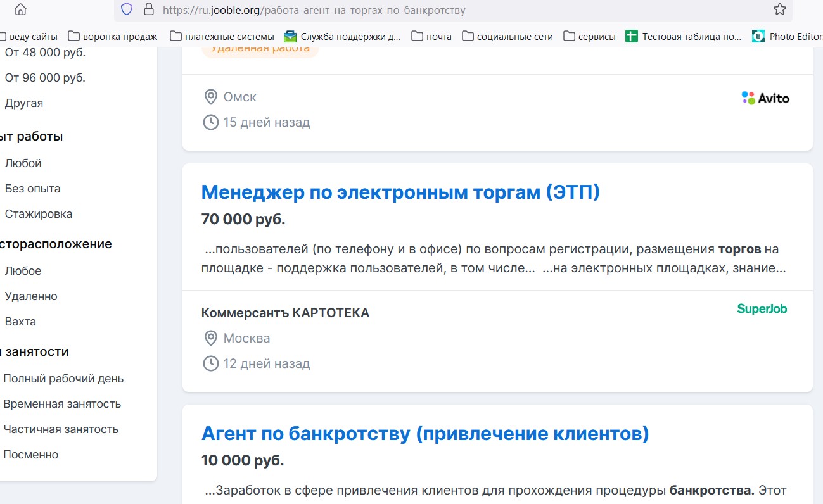Click the 70 000 руб. salary text
The width and height of the screenshot is (823, 504).
click(x=243, y=220)
